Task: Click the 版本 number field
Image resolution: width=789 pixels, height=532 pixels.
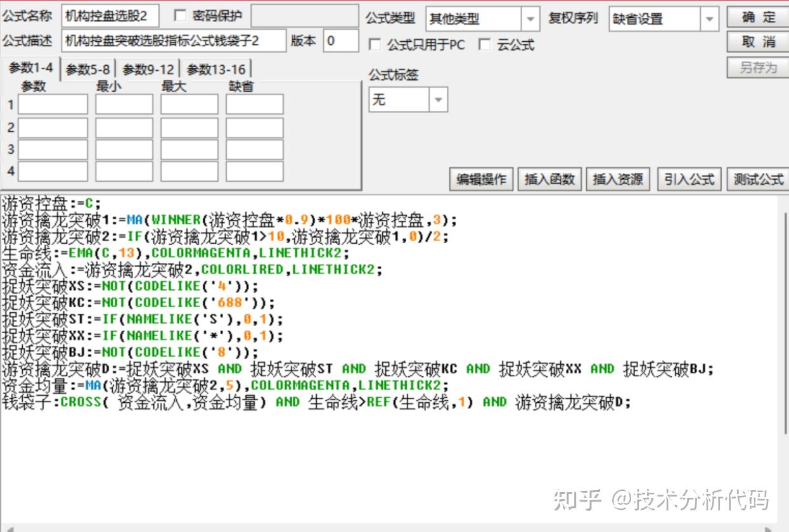Action: coord(341,41)
